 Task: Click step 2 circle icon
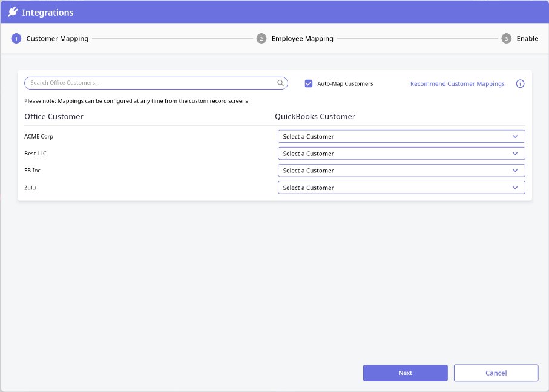pyautogui.click(x=261, y=39)
